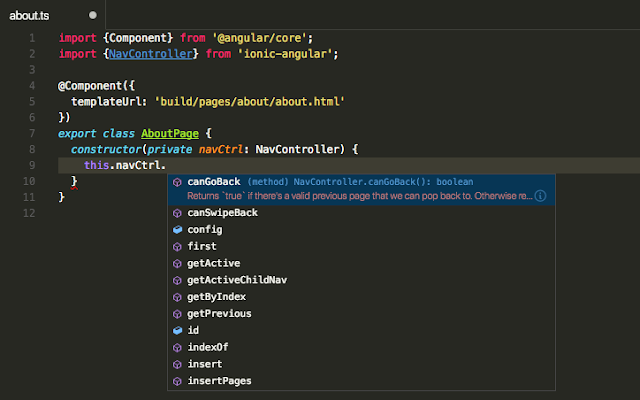Click the method icon beside getActive
This screenshot has height=400, width=640.
[x=177, y=263]
